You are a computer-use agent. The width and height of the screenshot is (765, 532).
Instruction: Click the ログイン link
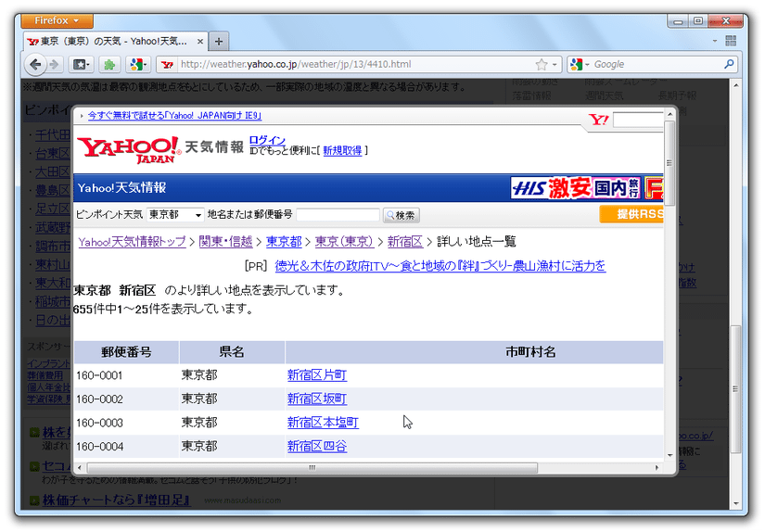coord(267,140)
